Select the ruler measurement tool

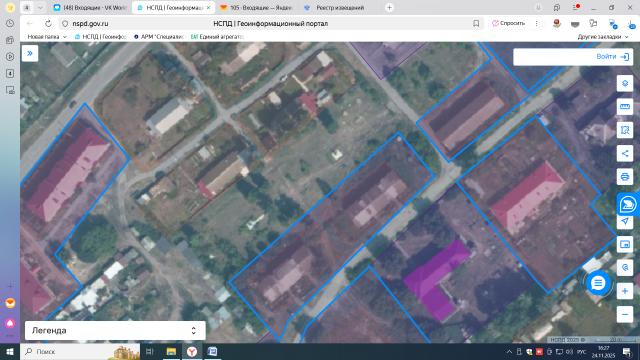pyautogui.click(x=625, y=107)
